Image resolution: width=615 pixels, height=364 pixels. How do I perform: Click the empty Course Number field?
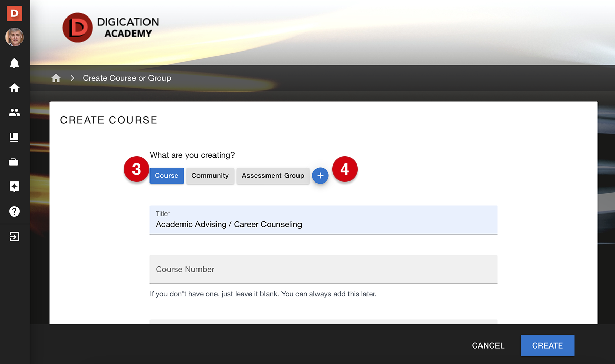pos(323,269)
